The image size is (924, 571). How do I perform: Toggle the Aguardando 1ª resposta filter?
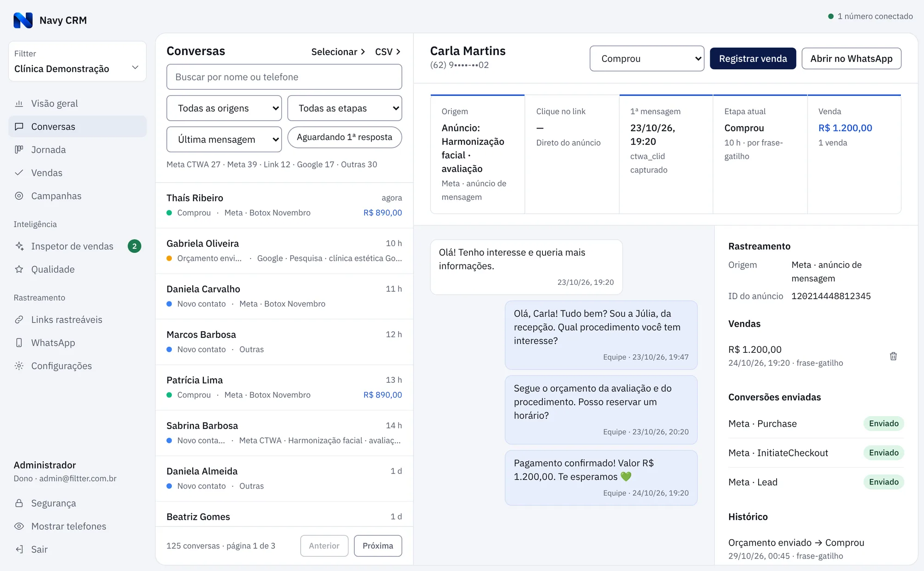click(345, 137)
